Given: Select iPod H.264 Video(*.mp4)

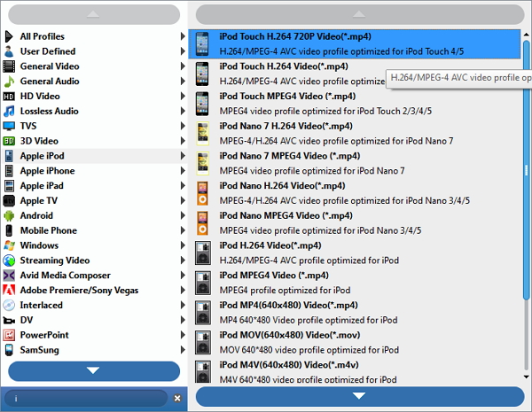Looking at the screenshot, I should pos(354,253).
